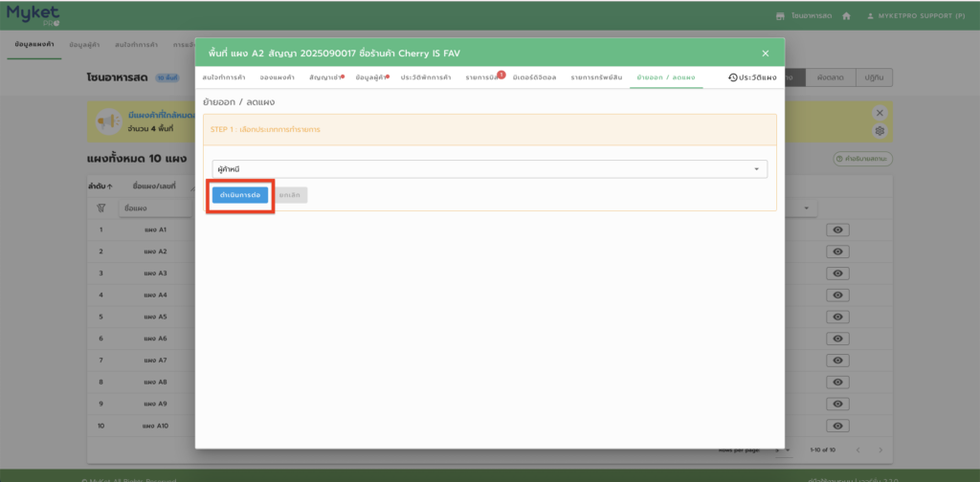Click the gear settings icon in yellow banner

pyautogui.click(x=880, y=130)
